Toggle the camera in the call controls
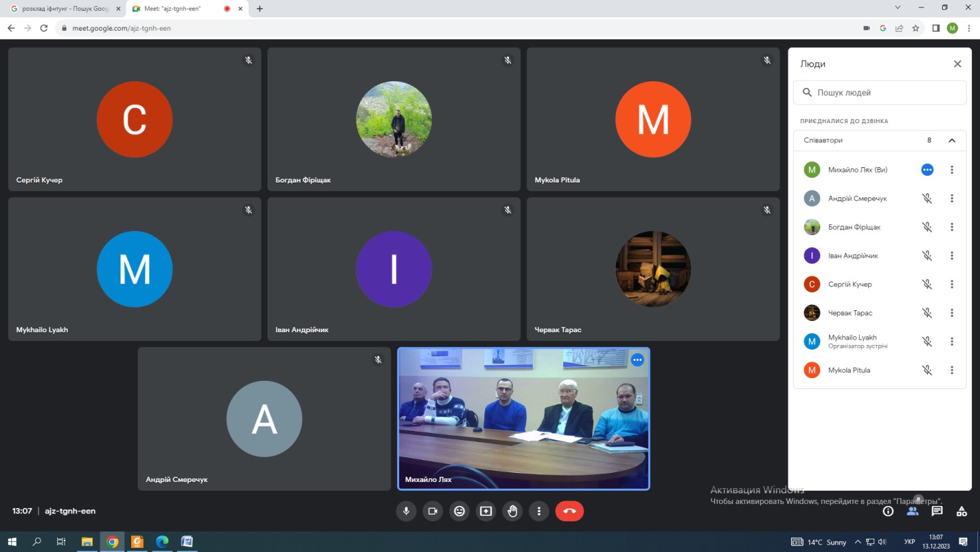The image size is (980, 552). coord(432,511)
